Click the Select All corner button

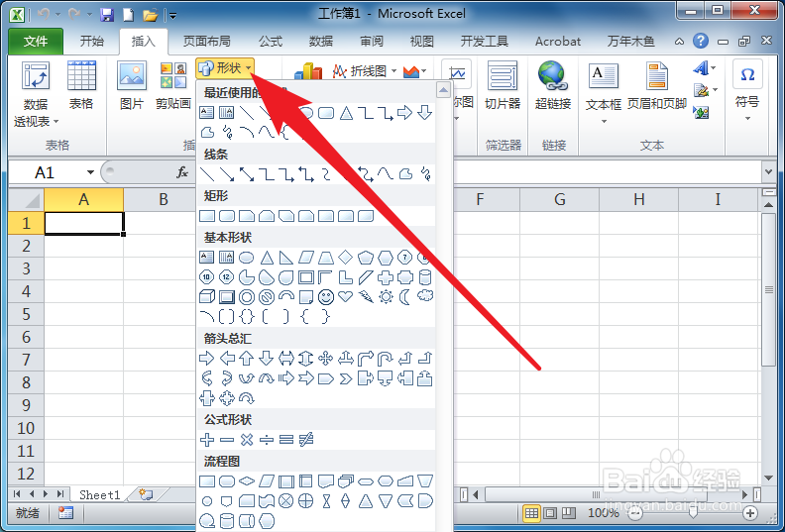(27, 200)
